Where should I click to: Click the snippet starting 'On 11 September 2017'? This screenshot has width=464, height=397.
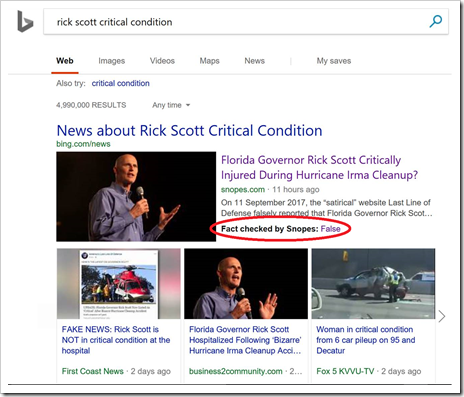(327, 208)
